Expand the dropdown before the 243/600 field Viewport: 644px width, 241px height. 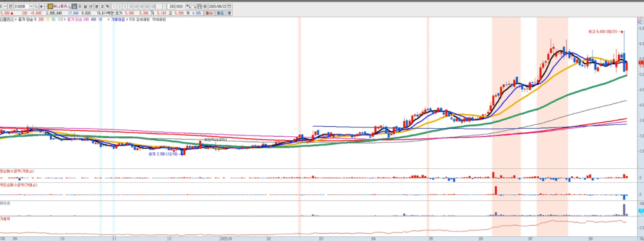pos(164,7)
